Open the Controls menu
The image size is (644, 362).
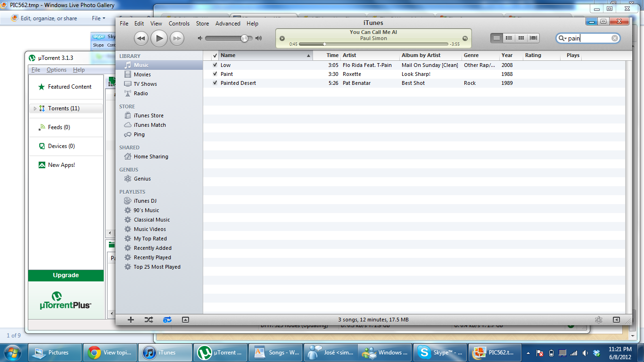(179, 24)
